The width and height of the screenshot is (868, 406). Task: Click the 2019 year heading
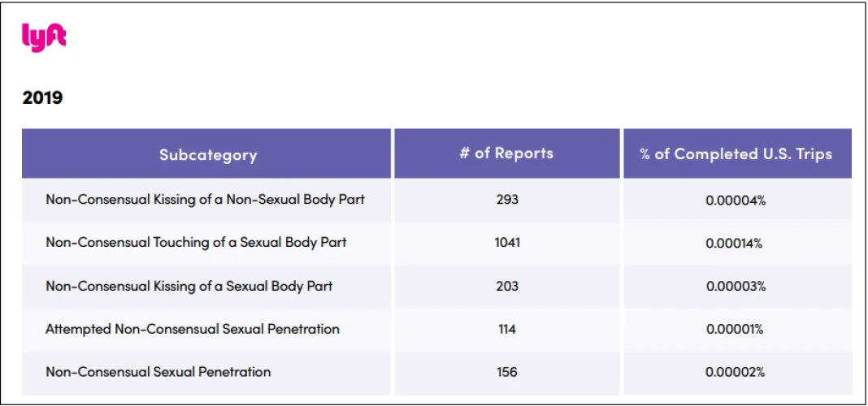[43, 98]
